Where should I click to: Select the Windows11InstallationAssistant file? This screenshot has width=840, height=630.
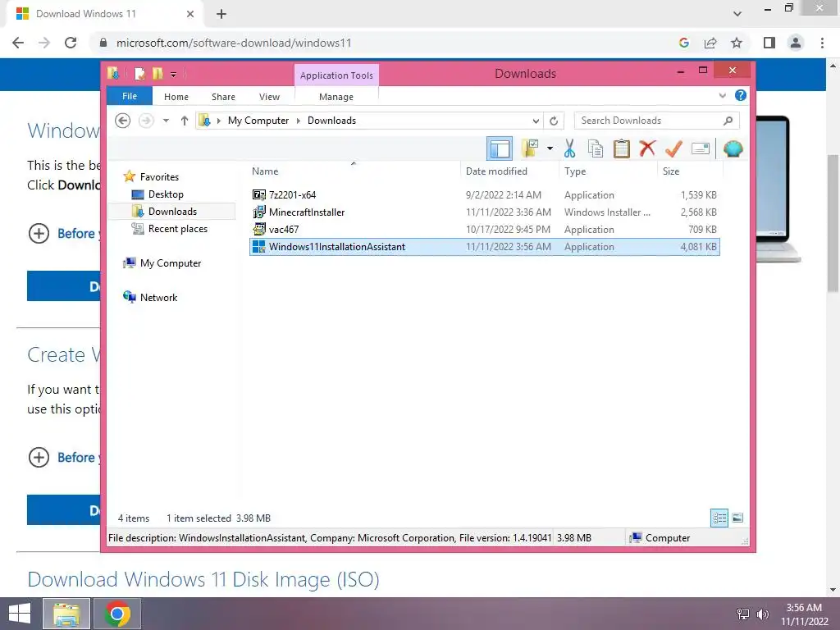click(484, 246)
